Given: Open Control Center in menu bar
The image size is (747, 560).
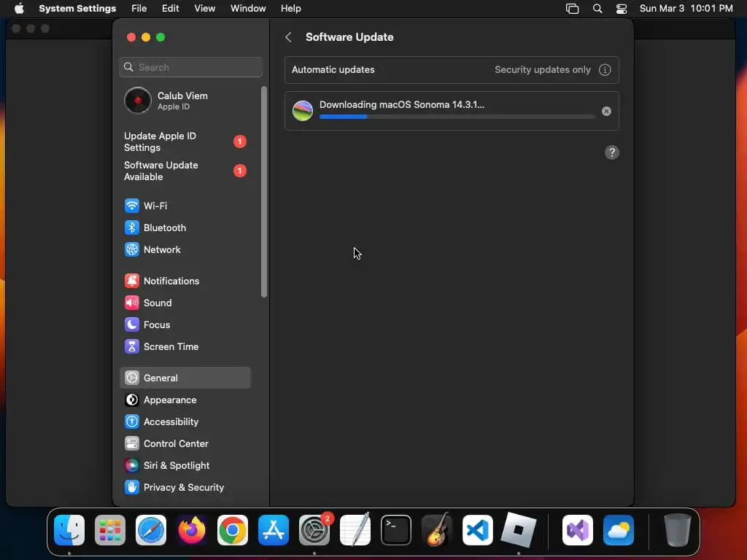Looking at the screenshot, I should 622,9.
